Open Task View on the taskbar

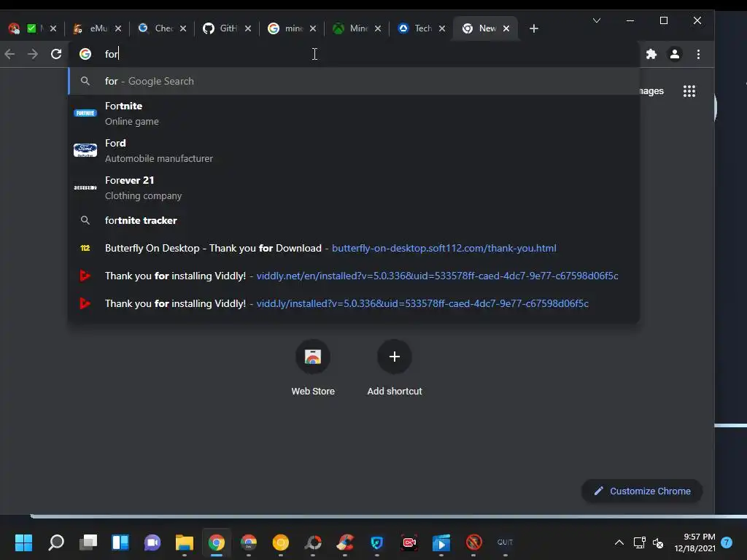tap(88, 542)
